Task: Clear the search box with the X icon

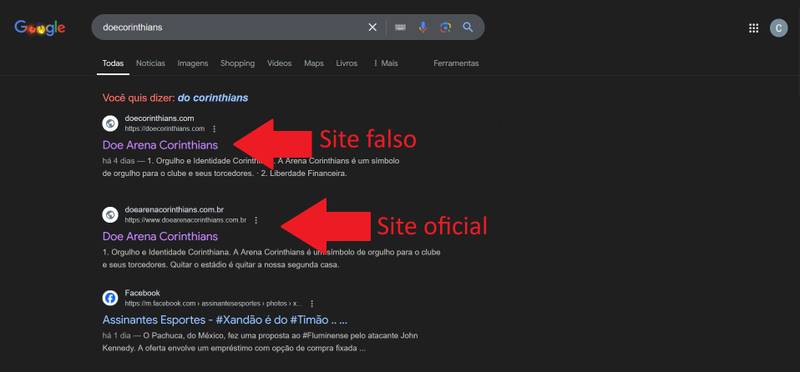Action: (372, 28)
